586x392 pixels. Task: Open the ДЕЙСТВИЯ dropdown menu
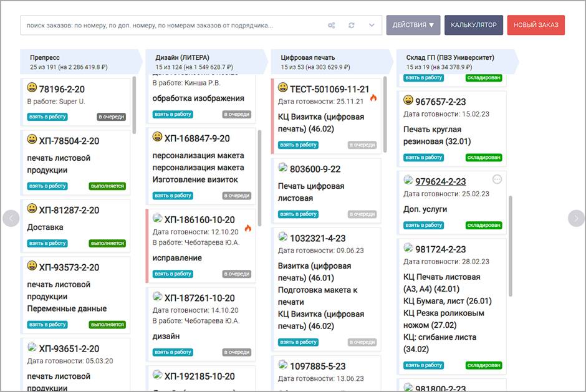(413, 25)
